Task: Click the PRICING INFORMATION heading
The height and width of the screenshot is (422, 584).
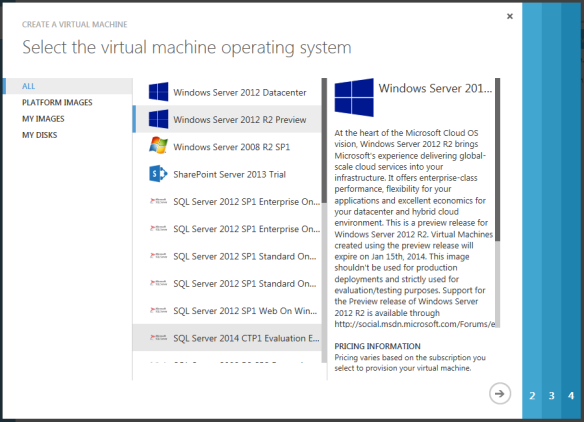Action: point(377,346)
